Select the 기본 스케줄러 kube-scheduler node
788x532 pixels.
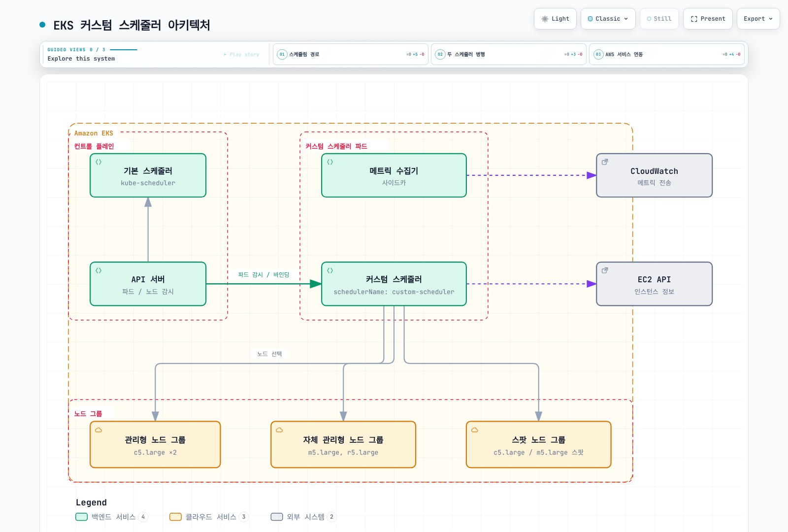(x=148, y=175)
